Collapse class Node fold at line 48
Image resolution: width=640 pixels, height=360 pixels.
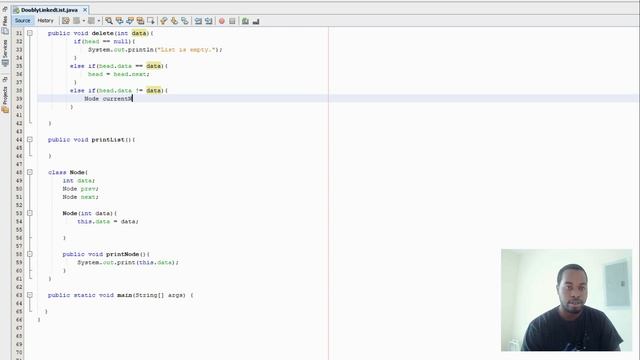pyautogui.click(x=30, y=172)
